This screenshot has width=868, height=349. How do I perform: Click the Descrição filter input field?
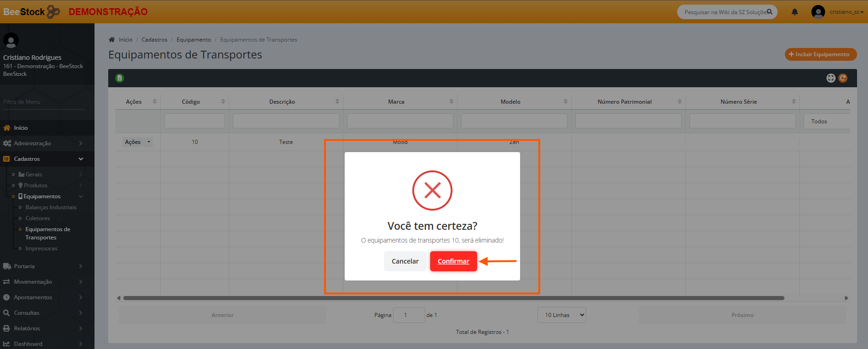[x=286, y=121]
